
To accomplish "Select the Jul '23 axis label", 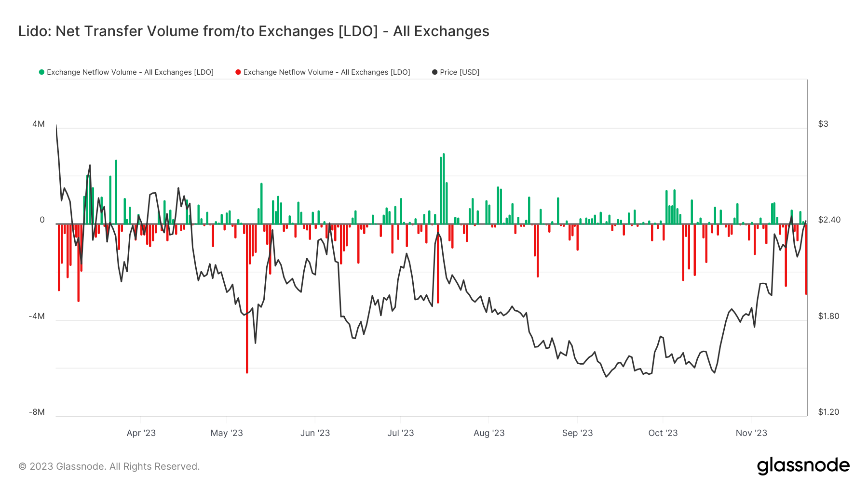I will point(401,433).
